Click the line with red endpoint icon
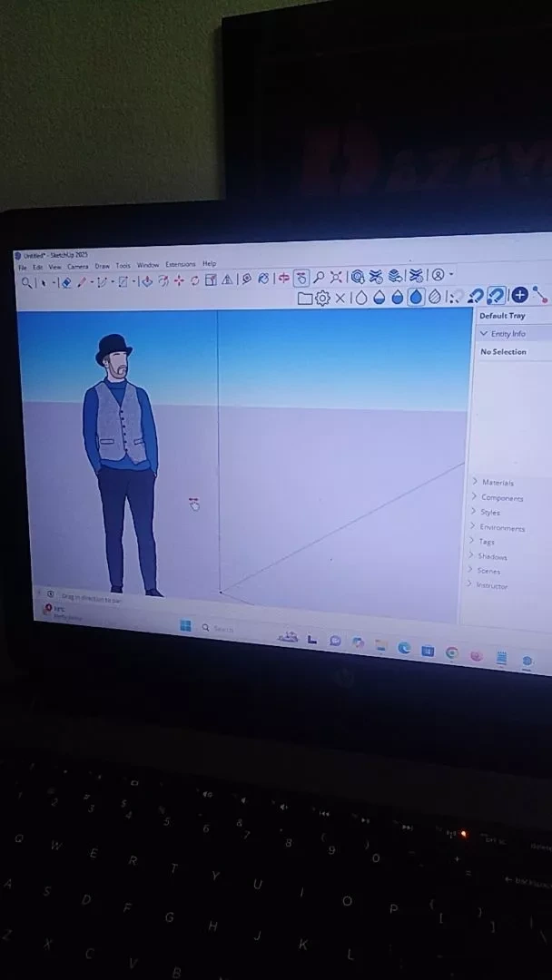 click(x=540, y=294)
